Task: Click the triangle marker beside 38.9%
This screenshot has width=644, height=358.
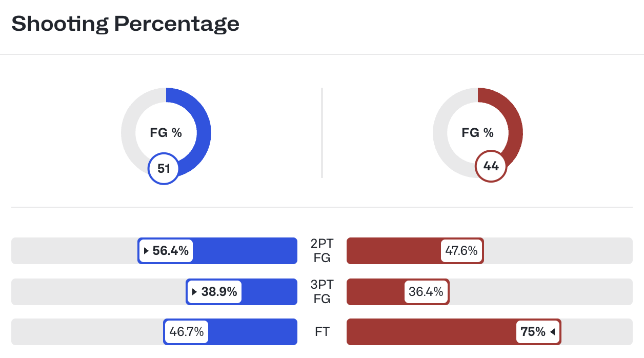Action: click(194, 292)
